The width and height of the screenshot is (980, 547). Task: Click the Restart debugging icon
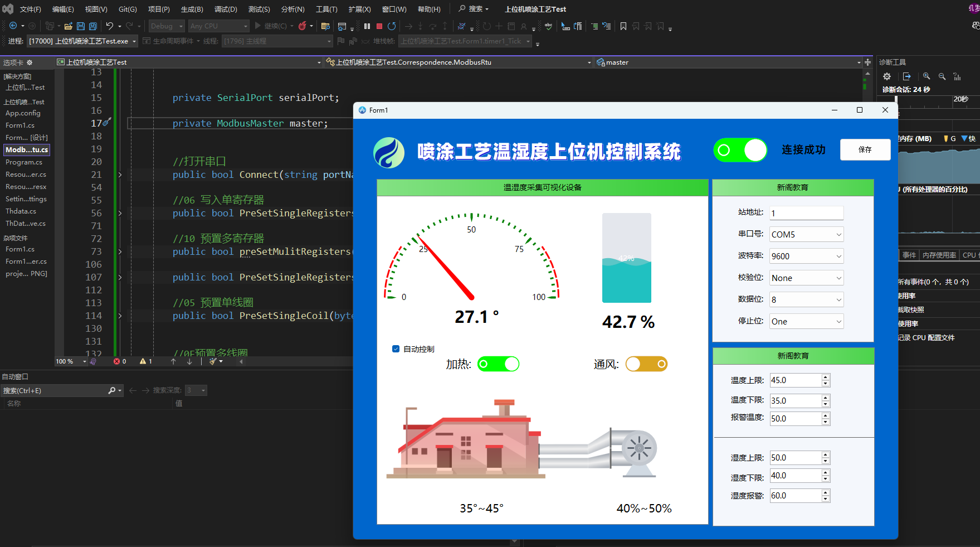[392, 26]
